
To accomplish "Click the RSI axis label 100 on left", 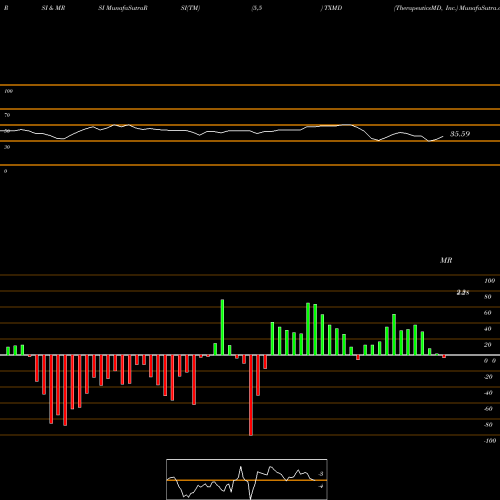I will [8, 91].
